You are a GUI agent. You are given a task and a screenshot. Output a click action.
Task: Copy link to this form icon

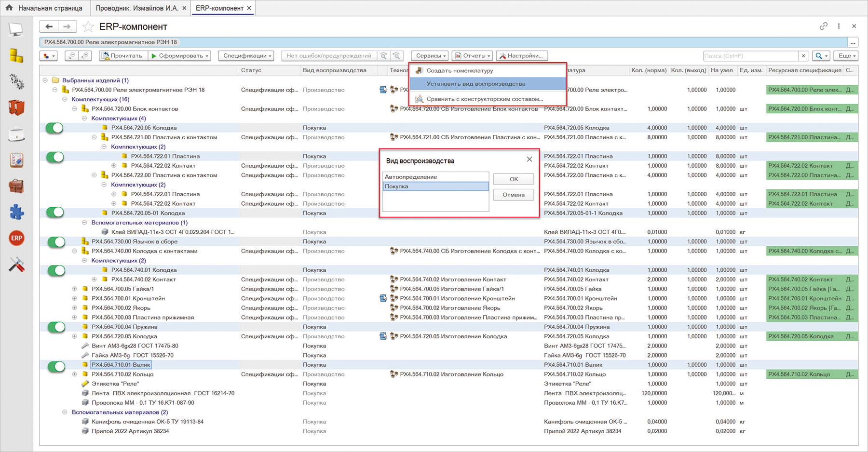824,26
